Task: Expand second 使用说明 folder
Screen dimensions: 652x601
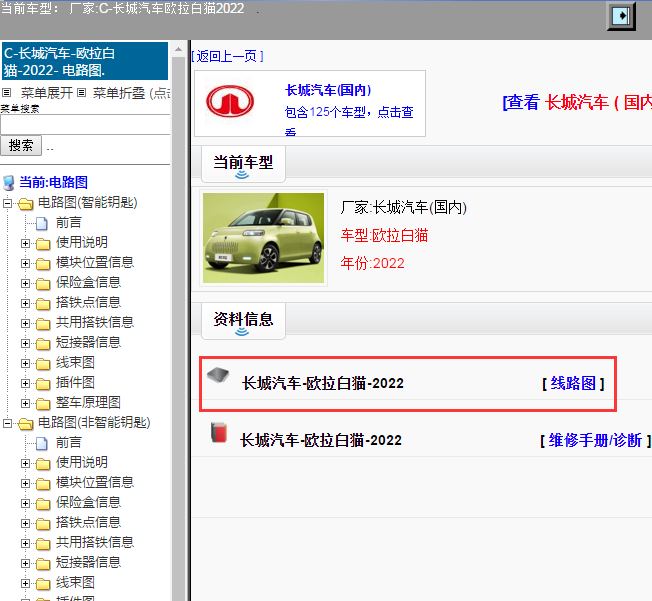Action: (25, 463)
